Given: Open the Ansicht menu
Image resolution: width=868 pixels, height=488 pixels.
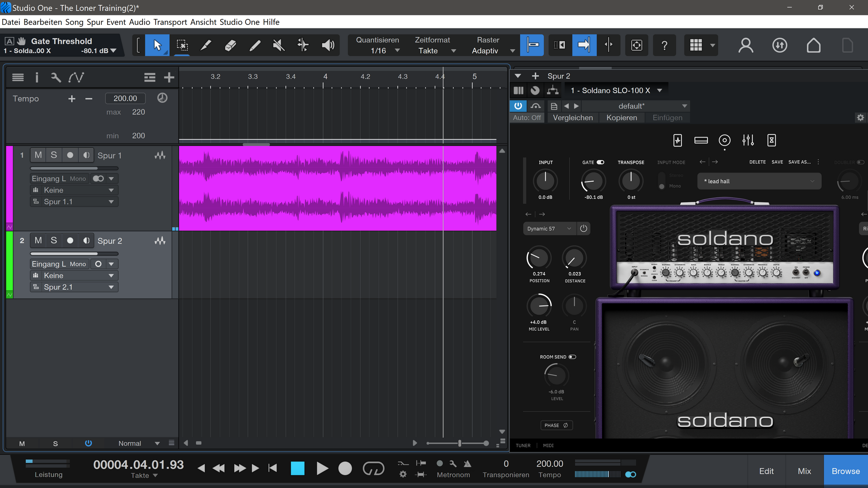Looking at the screenshot, I should [x=203, y=22].
